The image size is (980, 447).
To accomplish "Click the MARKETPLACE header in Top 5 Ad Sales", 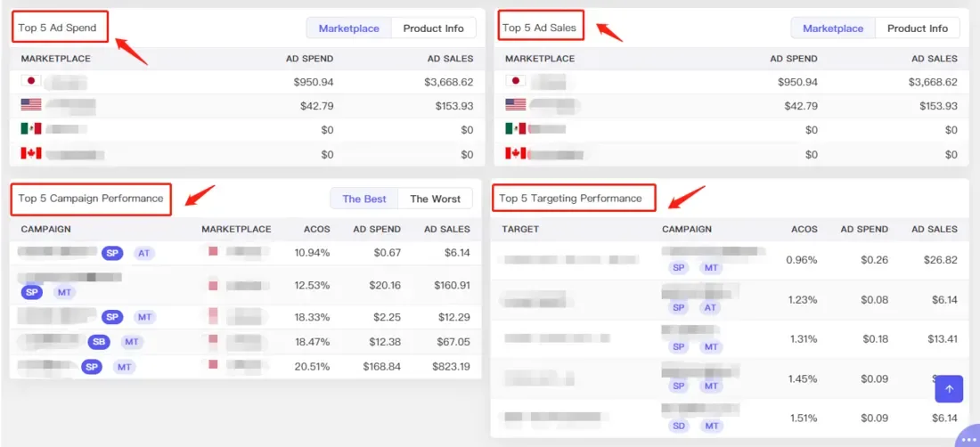I will point(540,59).
